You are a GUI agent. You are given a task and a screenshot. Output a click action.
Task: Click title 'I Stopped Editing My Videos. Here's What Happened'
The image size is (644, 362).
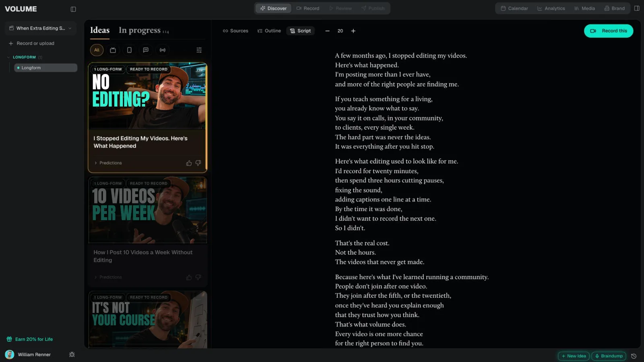(140, 142)
